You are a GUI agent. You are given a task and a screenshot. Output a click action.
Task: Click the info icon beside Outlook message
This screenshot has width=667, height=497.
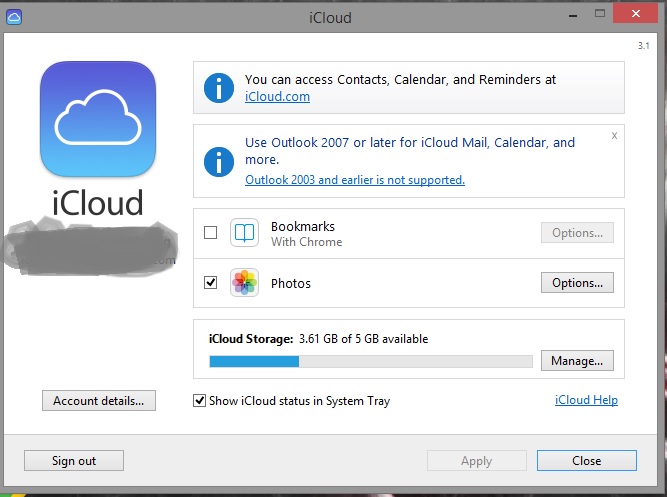click(219, 162)
